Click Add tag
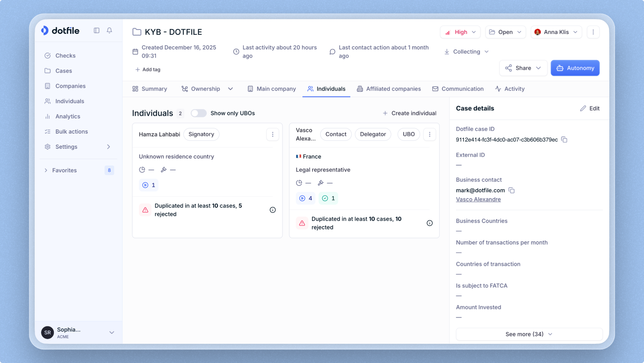This screenshot has width=644, height=363. click(x=147, y=70)
